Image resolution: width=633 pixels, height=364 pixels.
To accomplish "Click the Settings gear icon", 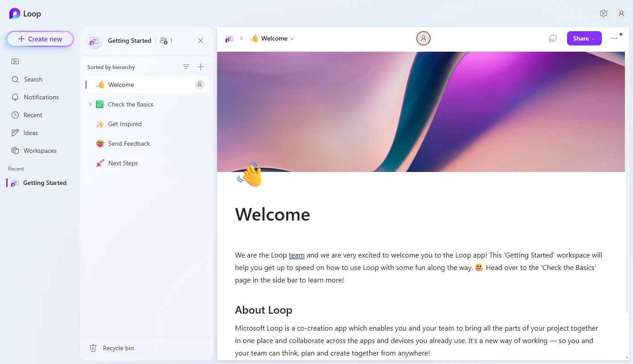I will (x=603, y=13).
